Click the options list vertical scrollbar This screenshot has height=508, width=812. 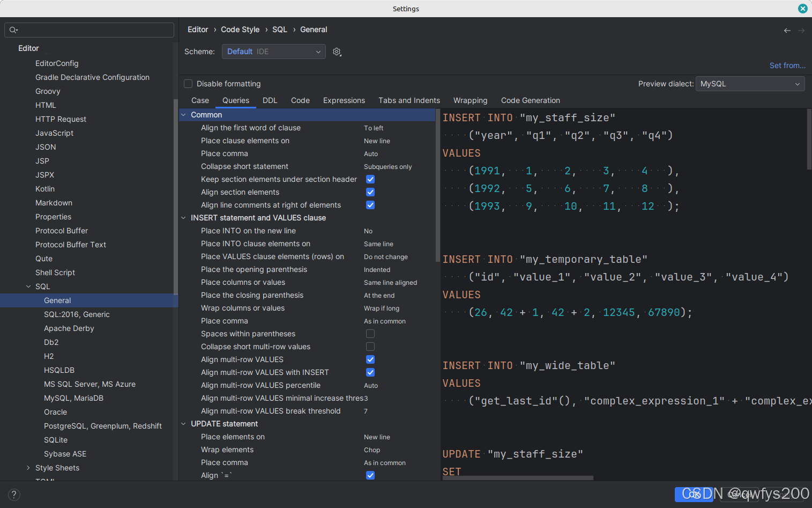coord(438,186)
